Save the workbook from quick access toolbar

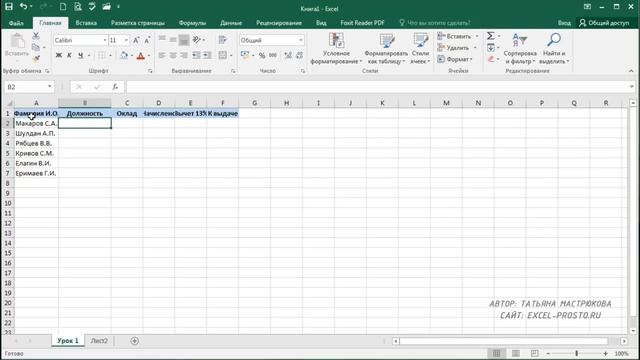9,7
